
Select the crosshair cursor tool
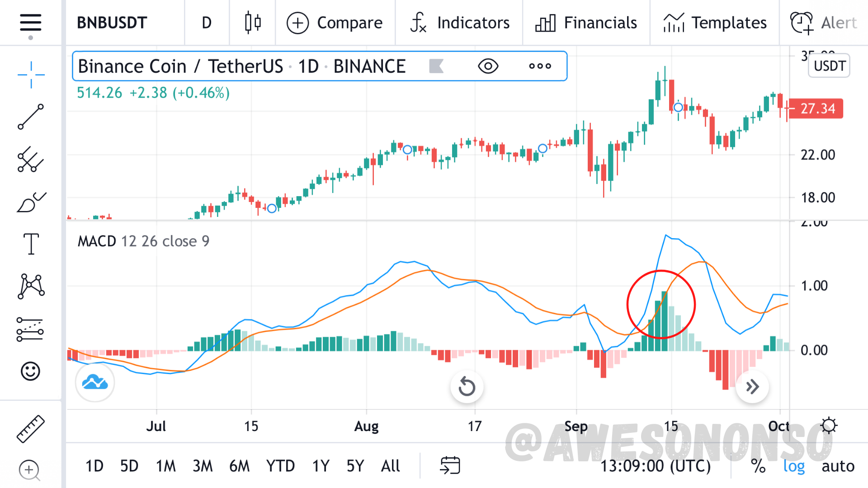coord(31,75)
